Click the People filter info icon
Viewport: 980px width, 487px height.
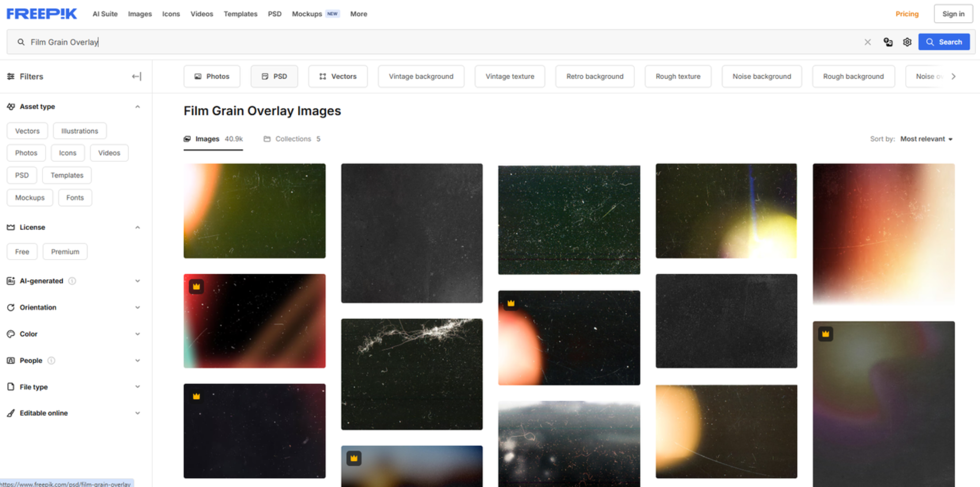[51, 360]
